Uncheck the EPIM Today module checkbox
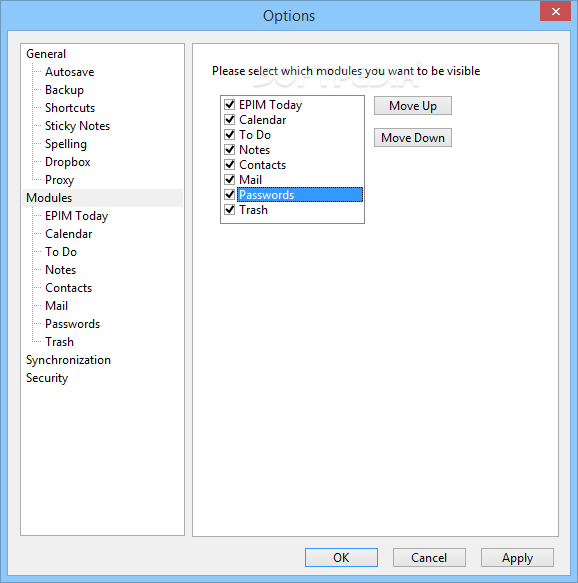The image size is (578, 583). [x=230, y=104]
